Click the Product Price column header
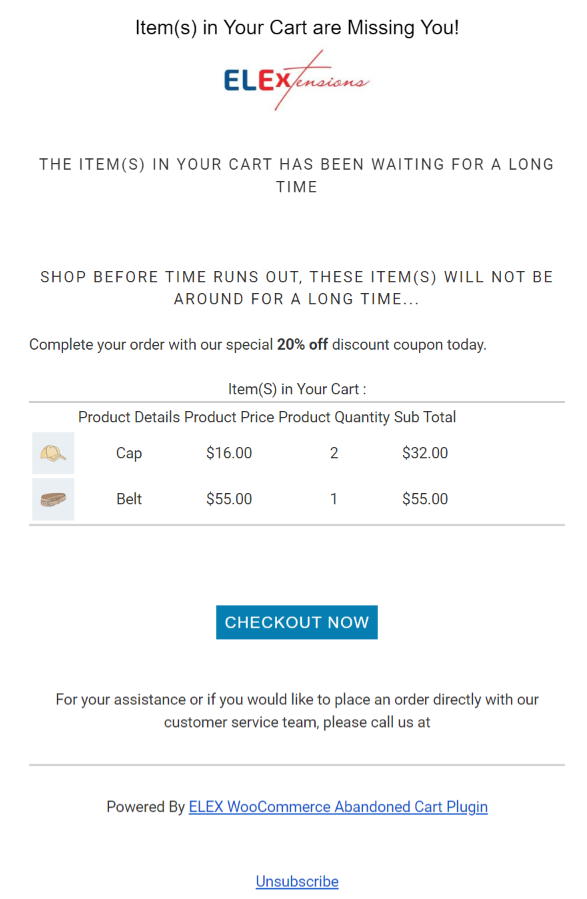The image size is (587, 899). [x=229, y=417]
